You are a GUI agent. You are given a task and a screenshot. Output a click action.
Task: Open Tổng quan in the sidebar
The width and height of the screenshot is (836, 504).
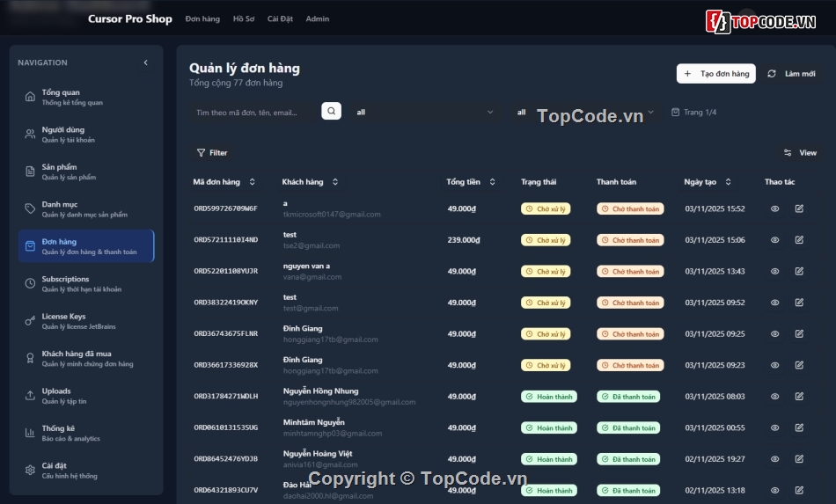point(86,97)
